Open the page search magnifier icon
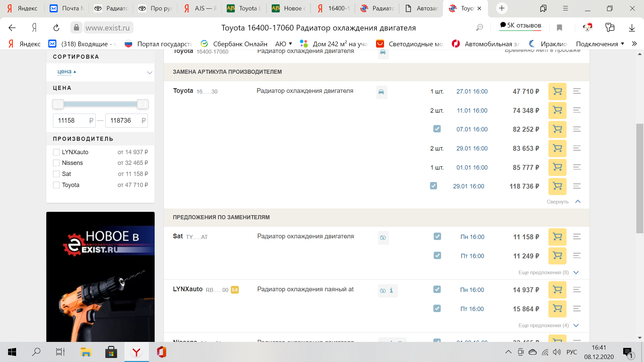Viewport: 644px width, 362px height. pos(480,28)
